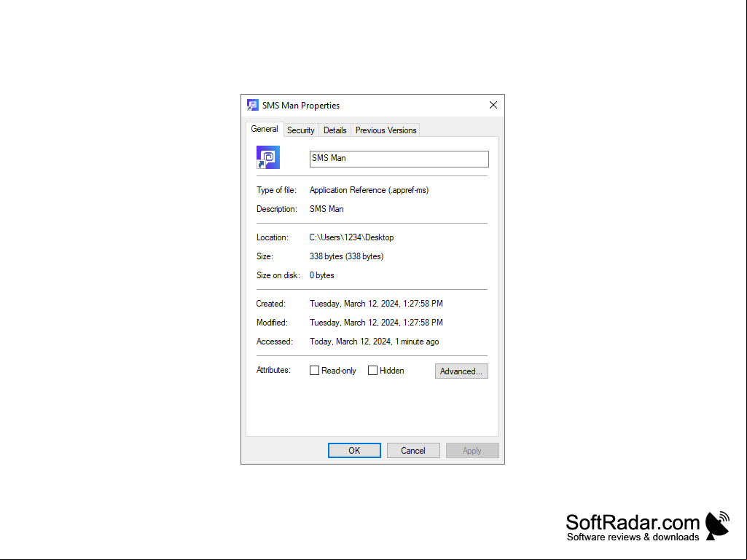Click the 'Accessed:' label

pyautogui.click(x=275, y=342)
